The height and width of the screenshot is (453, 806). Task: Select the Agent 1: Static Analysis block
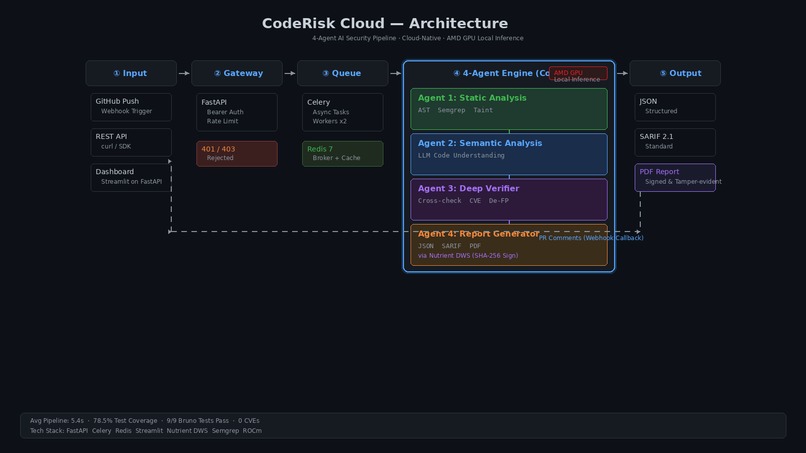[x=509, y=109]
